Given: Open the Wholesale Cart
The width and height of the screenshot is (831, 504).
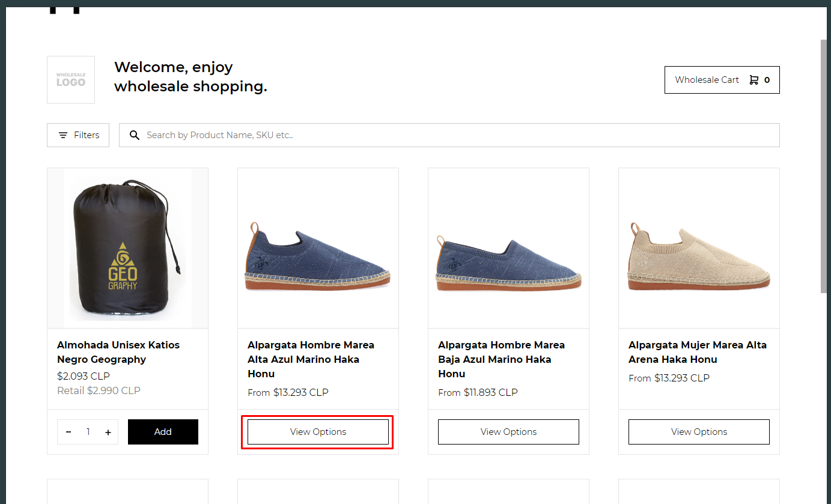Looking at the screenshot, I should [x=721, y=80].
